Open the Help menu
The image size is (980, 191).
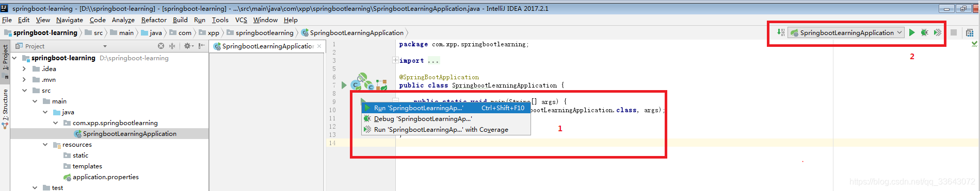(291, 20)
